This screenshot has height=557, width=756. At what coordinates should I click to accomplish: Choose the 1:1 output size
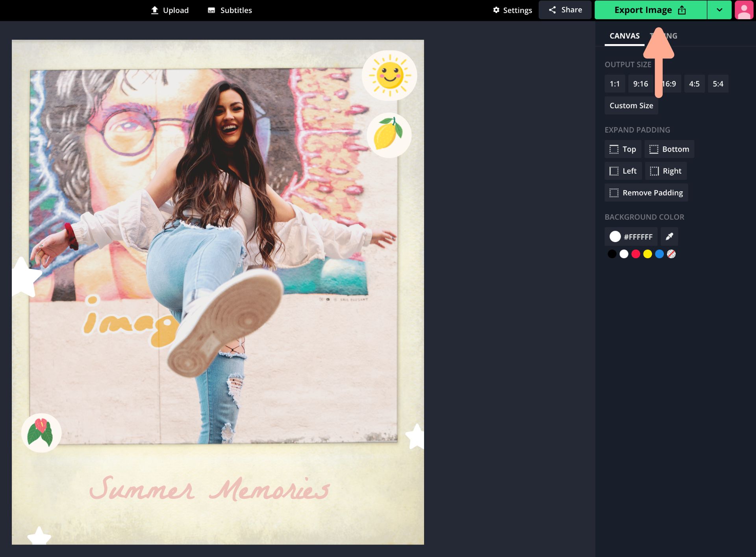[615, 84]
